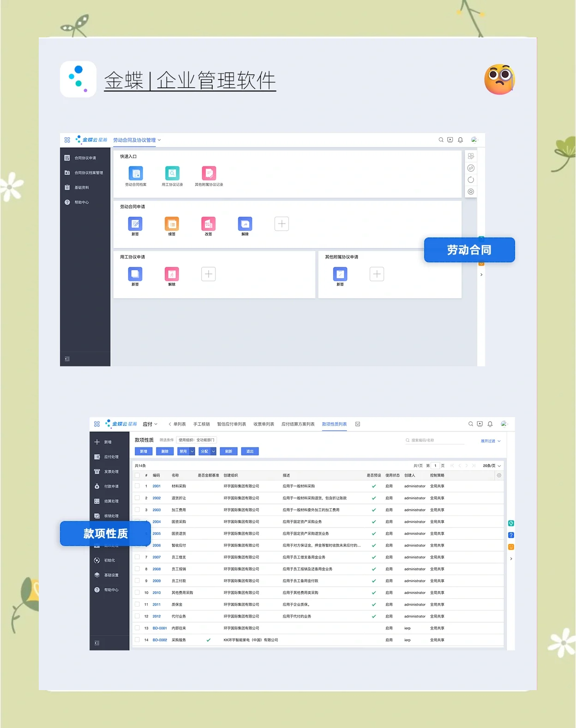Click 解除 icon under 劳动合同申请

click(x=245, y=224)
